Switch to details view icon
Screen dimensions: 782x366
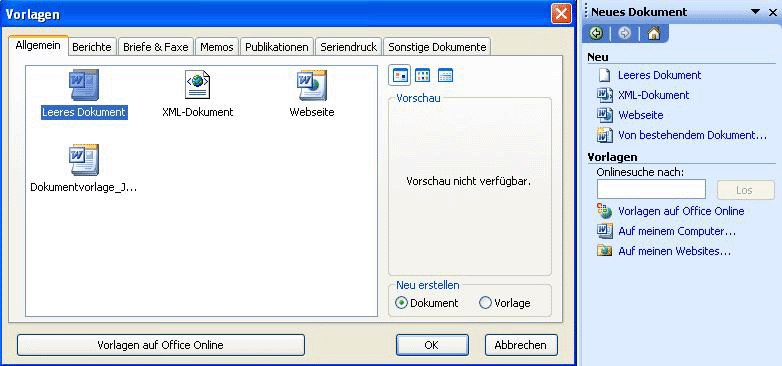tap(445, 75)
